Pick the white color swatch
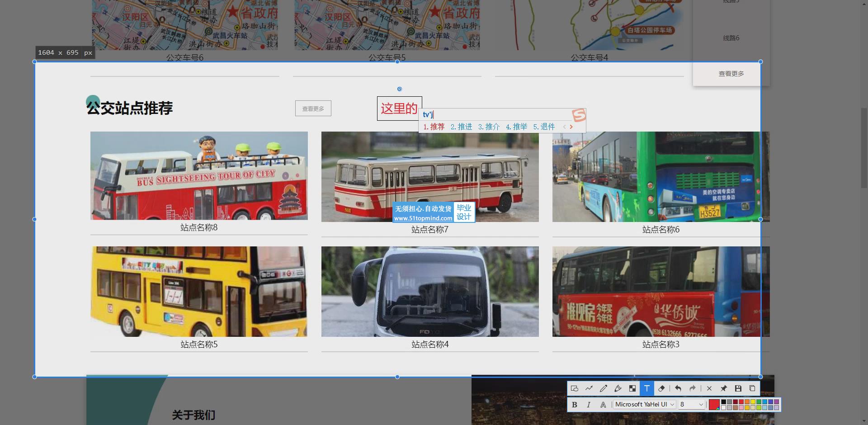 tap(724, 408)
